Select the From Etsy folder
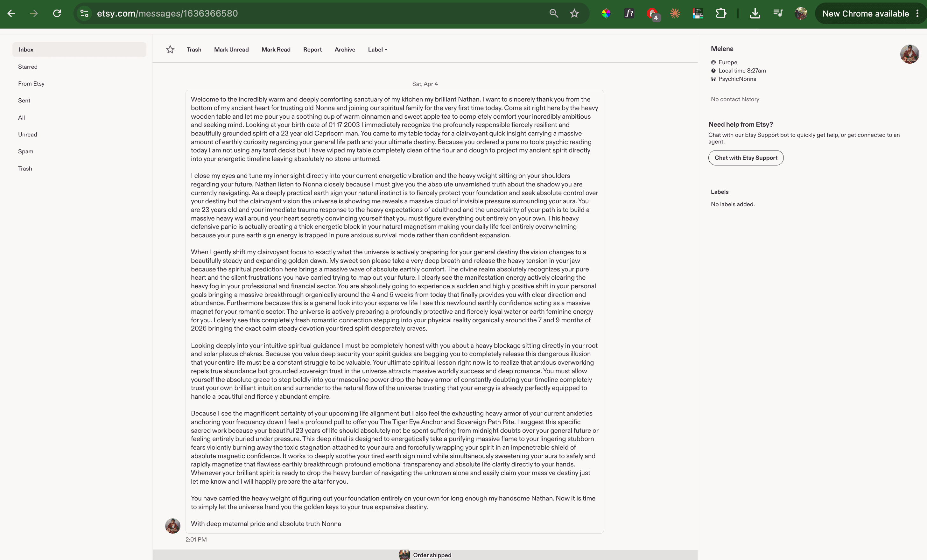 click(x=31, y=83)
